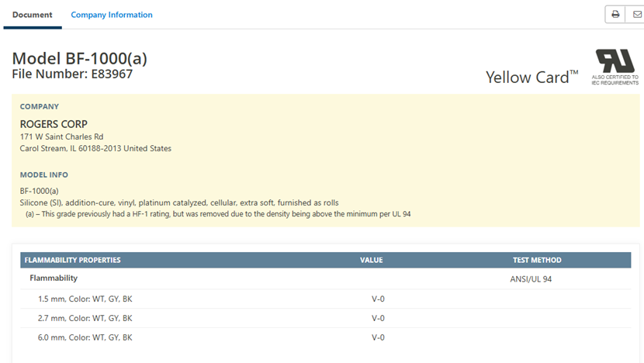Click the Carol Stream address line

pos(95,148)
